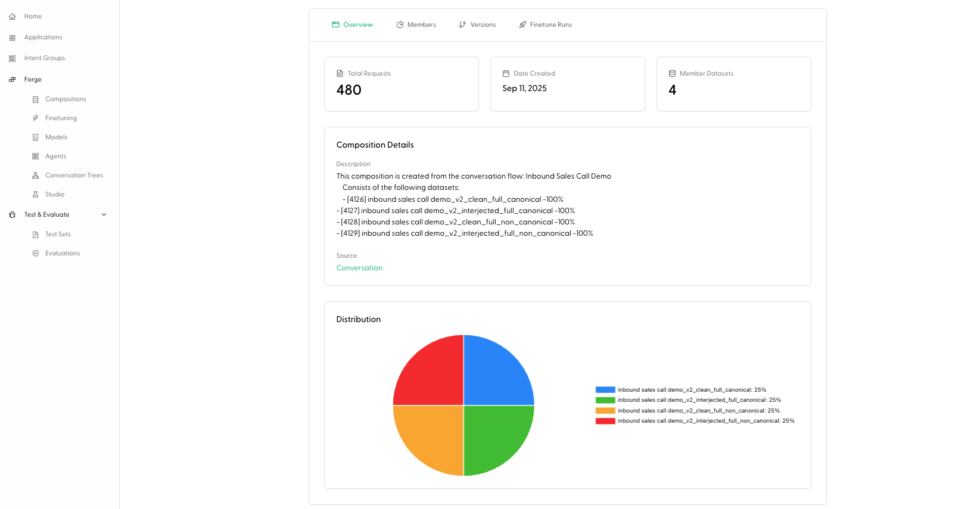The image size is (980, 509).
Task: Click the Intent Groups icon
Action: click(x=12, y=58)
